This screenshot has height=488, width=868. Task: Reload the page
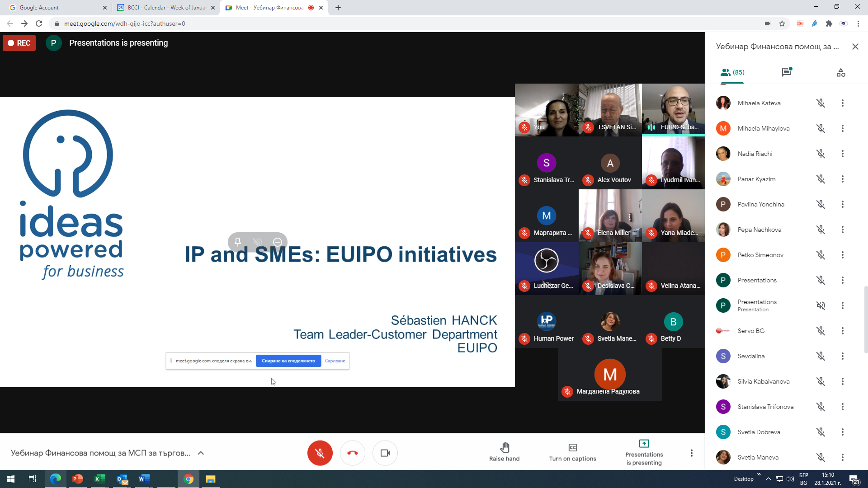pyautogui.click(x=39, y=23)
